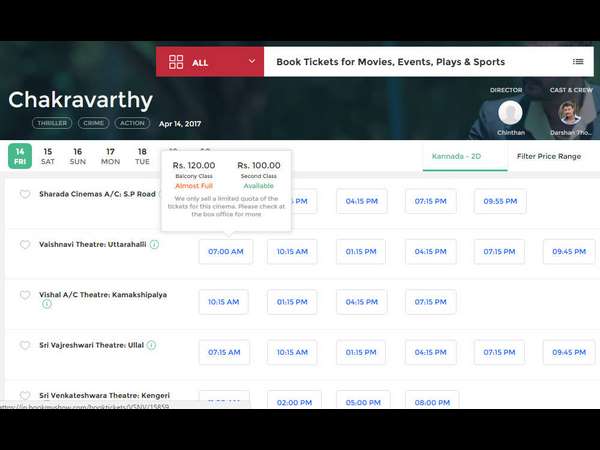Book Sharada Cinemas 04:15 PM show
600x450 pixels.
pyautogui.click(x=362, y=201)
